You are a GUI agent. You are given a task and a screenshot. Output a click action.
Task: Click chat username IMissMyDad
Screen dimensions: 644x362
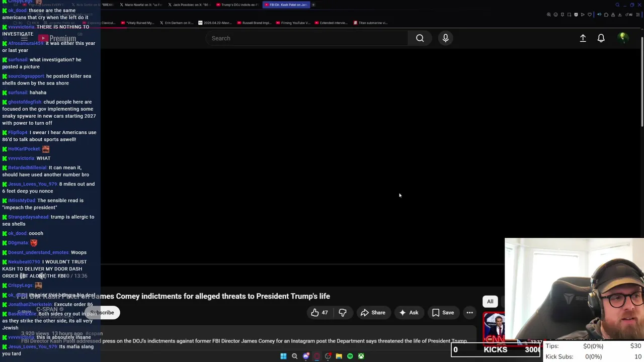[22, 201]
